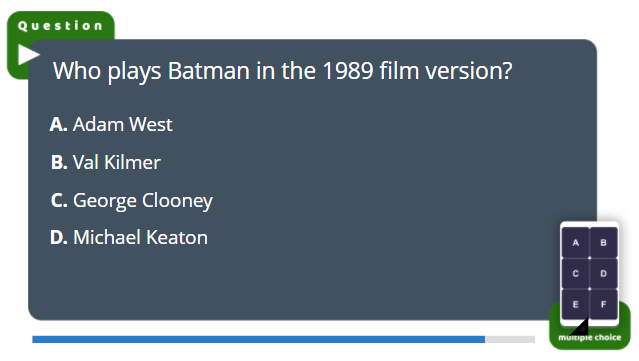Viewport: 639px width, 361px height.
Task: Click the multiple choice green badge
Action: [x=590, y=338]
